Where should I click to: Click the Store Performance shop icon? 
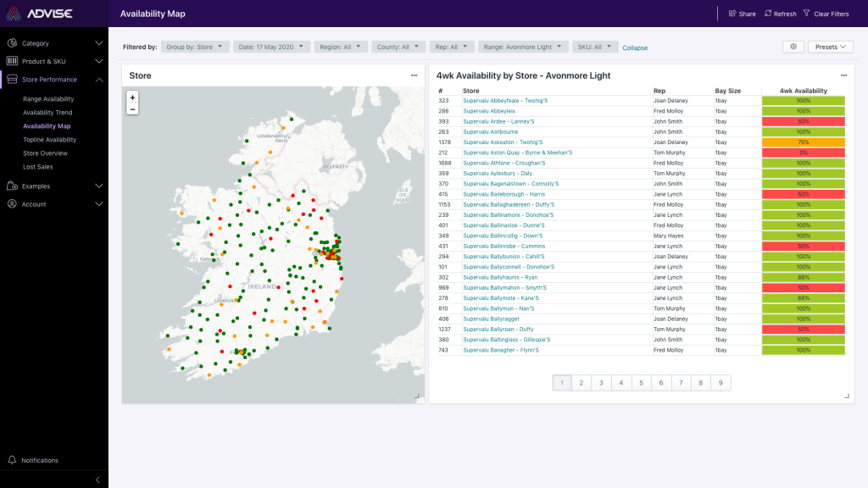12,79
